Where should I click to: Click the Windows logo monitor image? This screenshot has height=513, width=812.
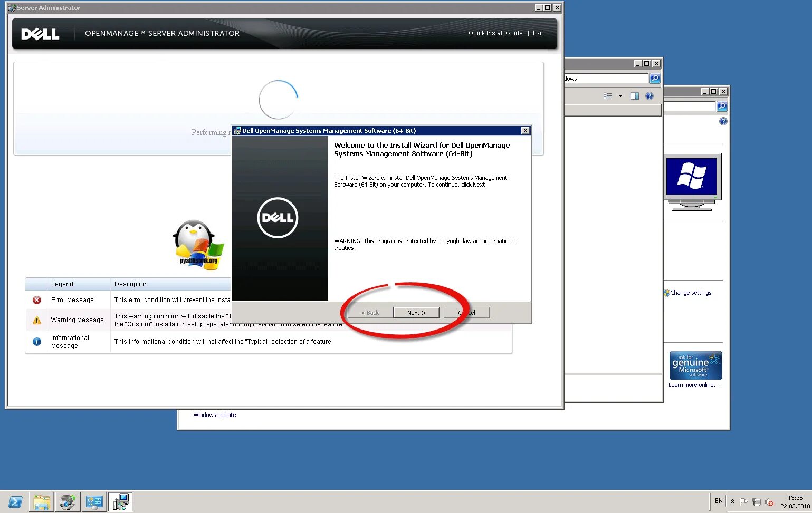692,182
